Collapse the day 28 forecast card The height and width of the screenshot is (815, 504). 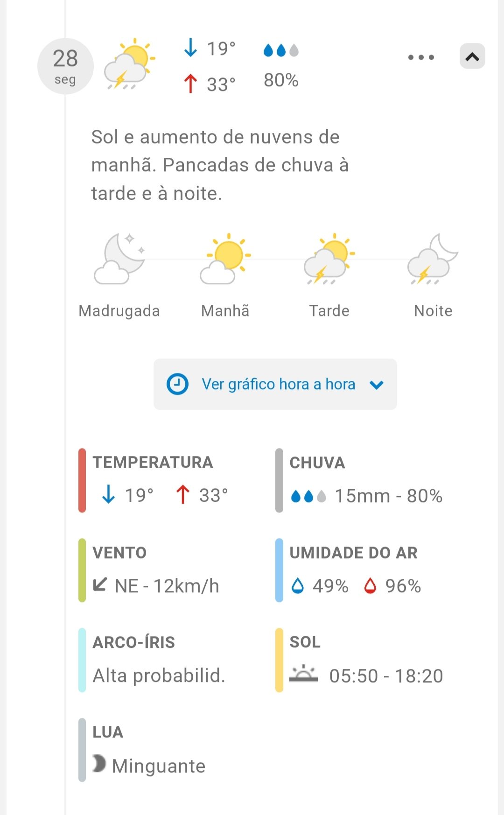pos(472,56)
